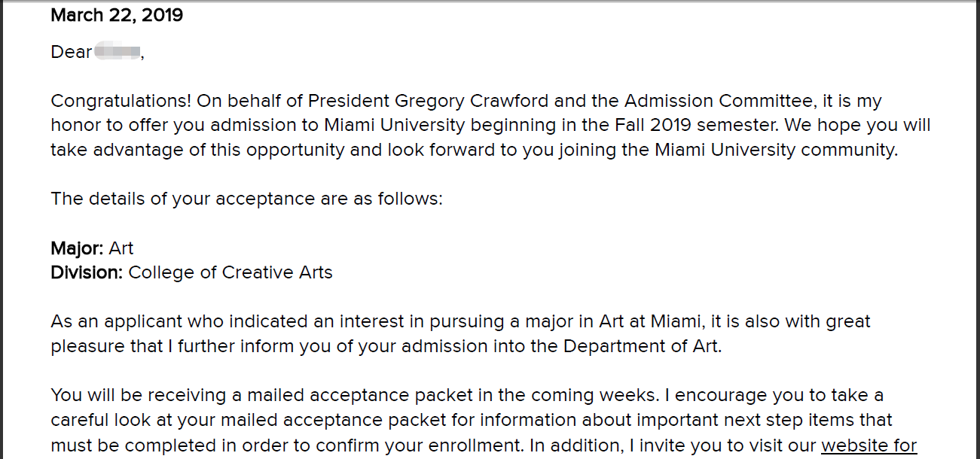Click the name "Gregory Crawford"
The width and height of the screenshot is (980, 459).
pos(472,101)
